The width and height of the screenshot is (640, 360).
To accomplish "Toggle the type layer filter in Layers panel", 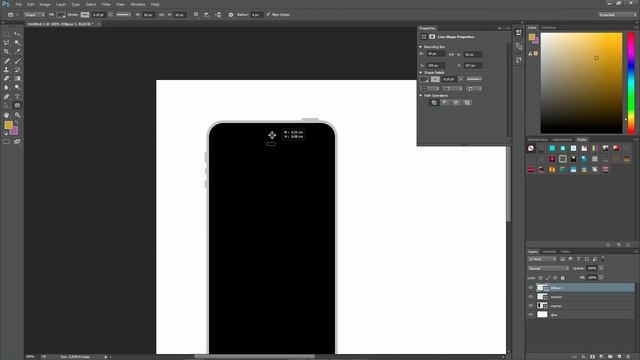I will pos(579,259).
